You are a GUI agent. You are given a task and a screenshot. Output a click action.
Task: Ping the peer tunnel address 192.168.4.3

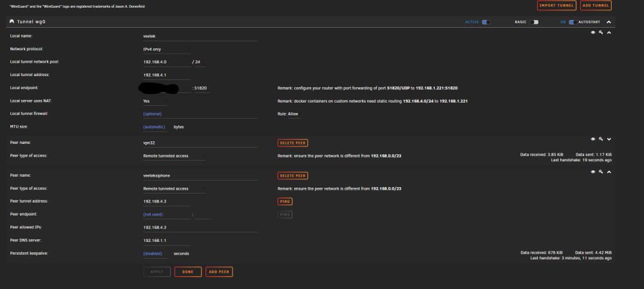[x=285, y=202]
